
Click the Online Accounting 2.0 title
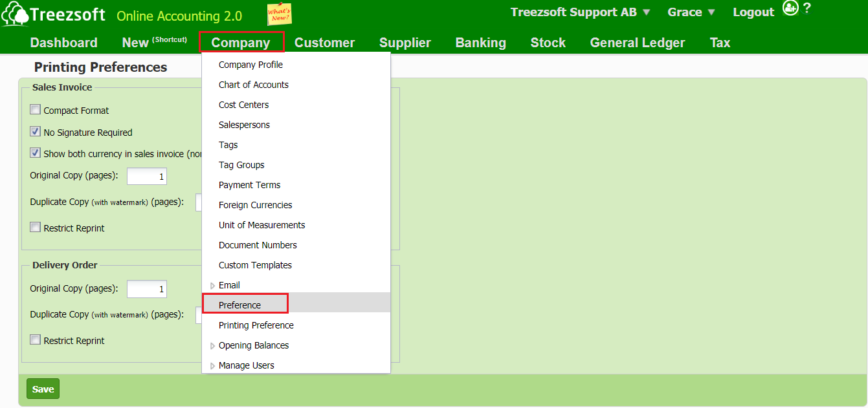(179, 16)
